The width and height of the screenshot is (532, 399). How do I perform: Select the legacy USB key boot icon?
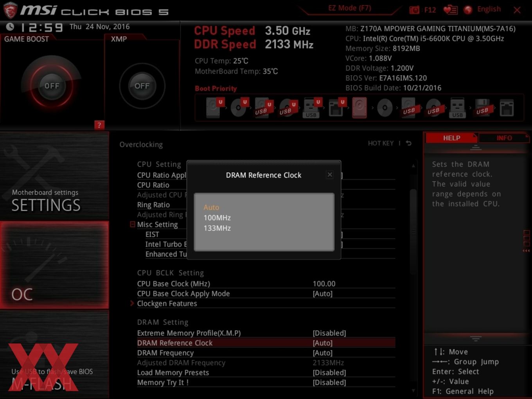point(457,108)
